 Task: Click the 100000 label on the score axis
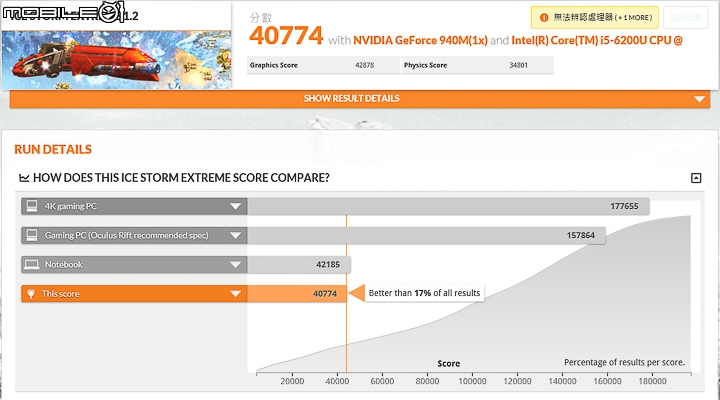472,381
